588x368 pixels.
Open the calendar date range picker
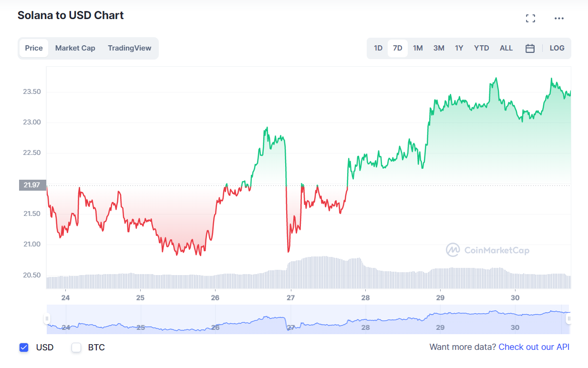point(530,48)
